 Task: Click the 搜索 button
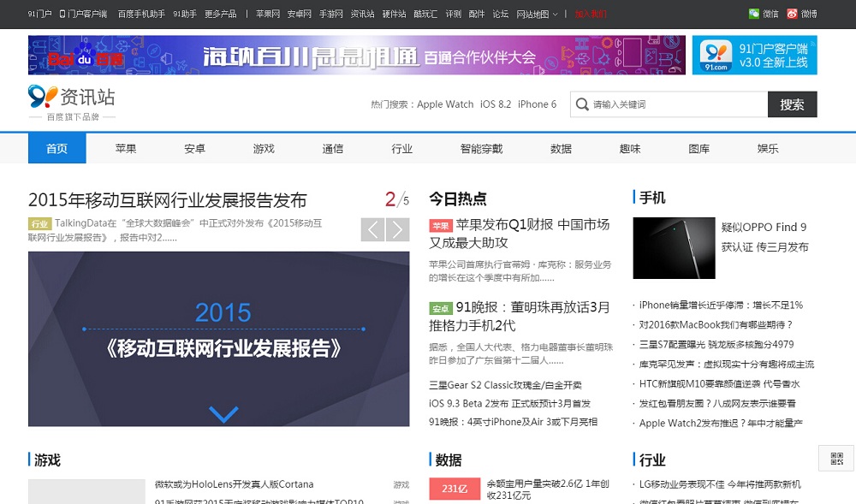(x=792, y=104)
